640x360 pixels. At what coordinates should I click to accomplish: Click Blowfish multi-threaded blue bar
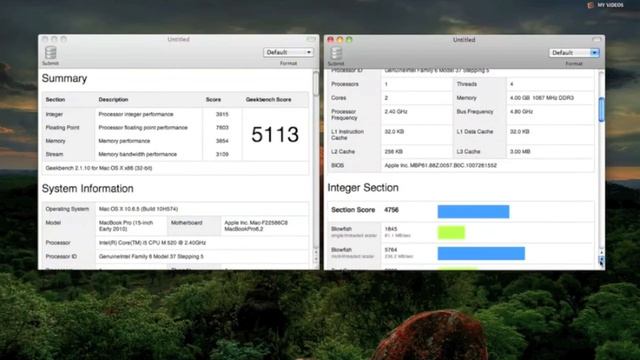point(481,253)
